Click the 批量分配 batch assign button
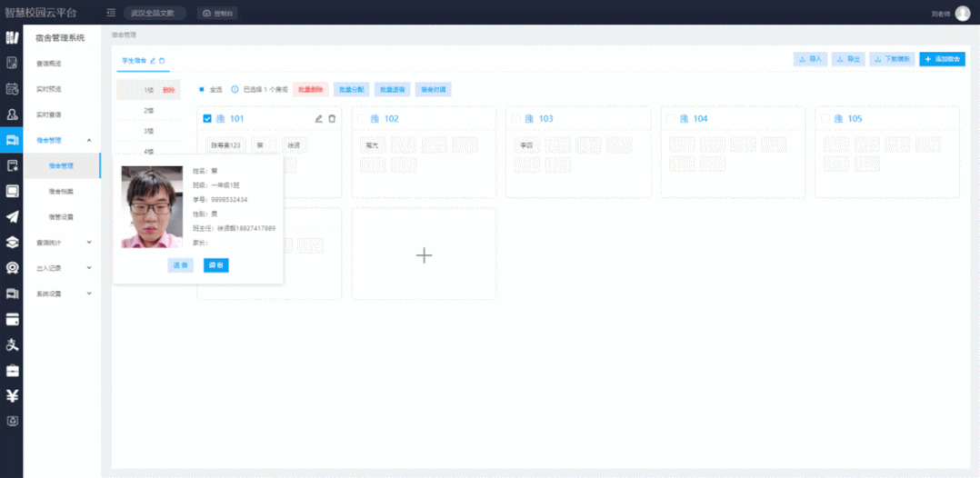 point(351,89)
